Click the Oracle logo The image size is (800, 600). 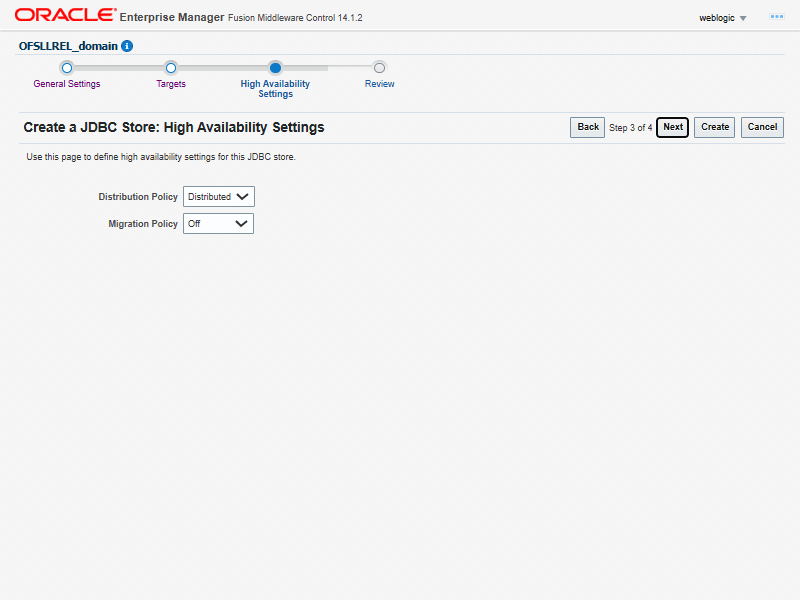pos(65,15)
